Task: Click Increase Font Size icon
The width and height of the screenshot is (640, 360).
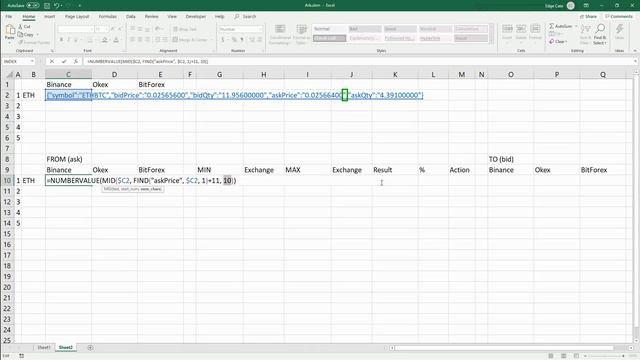Action: tap(113, 29)
